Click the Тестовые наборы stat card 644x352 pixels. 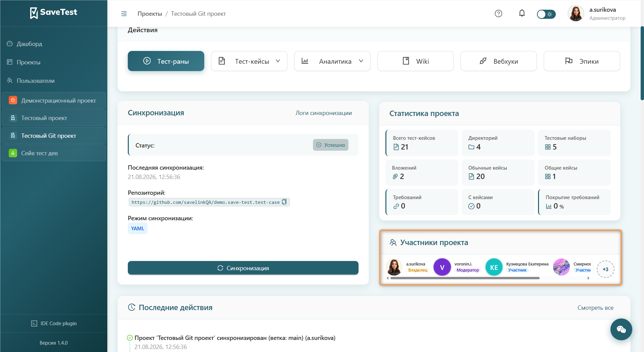click(x=574, y=143)
